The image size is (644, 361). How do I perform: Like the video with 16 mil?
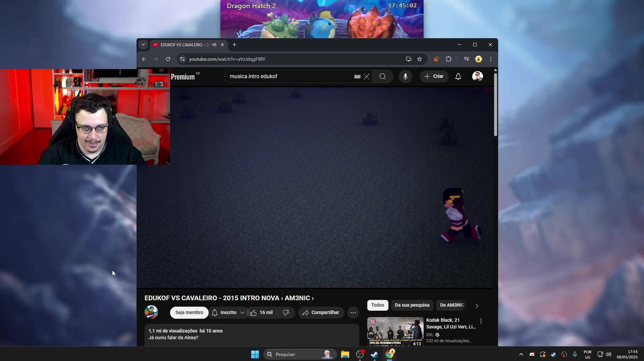[x=262, y=313]
